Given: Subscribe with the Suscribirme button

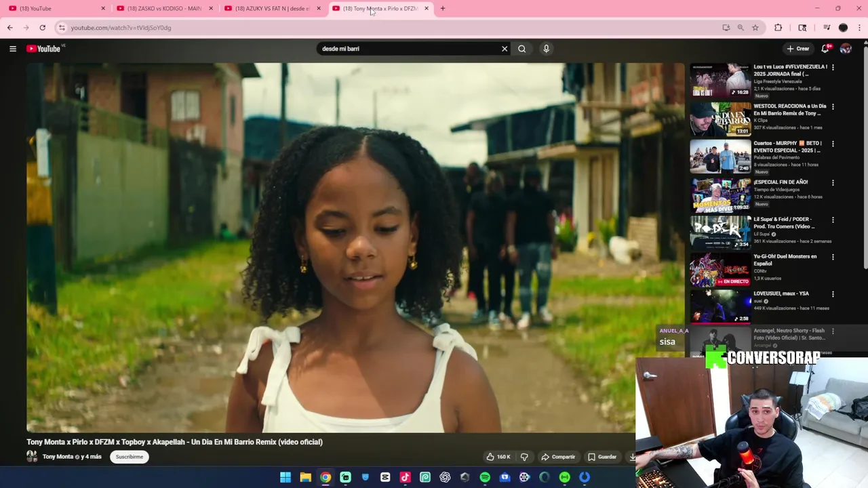Looking at the screenshot, I should click(130, 457).
